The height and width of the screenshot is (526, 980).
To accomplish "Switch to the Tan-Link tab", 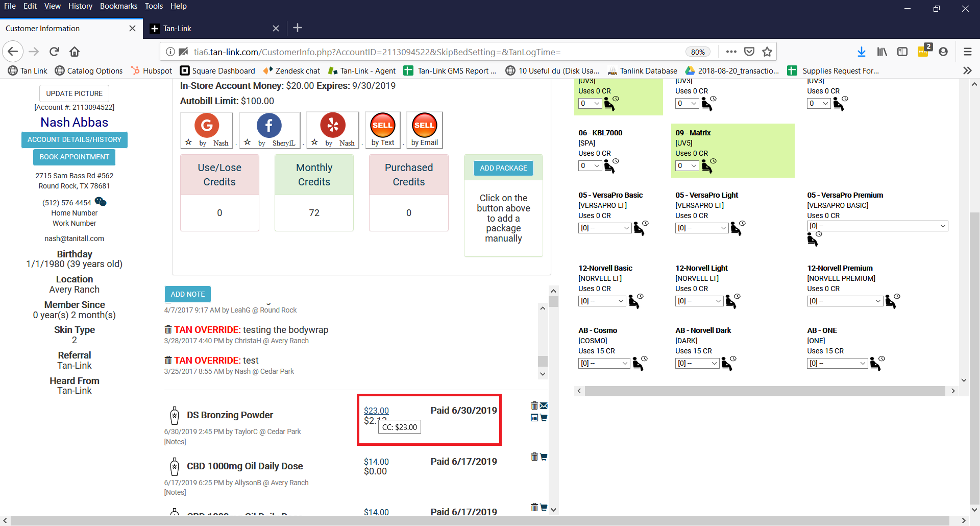I will (214, 28).
